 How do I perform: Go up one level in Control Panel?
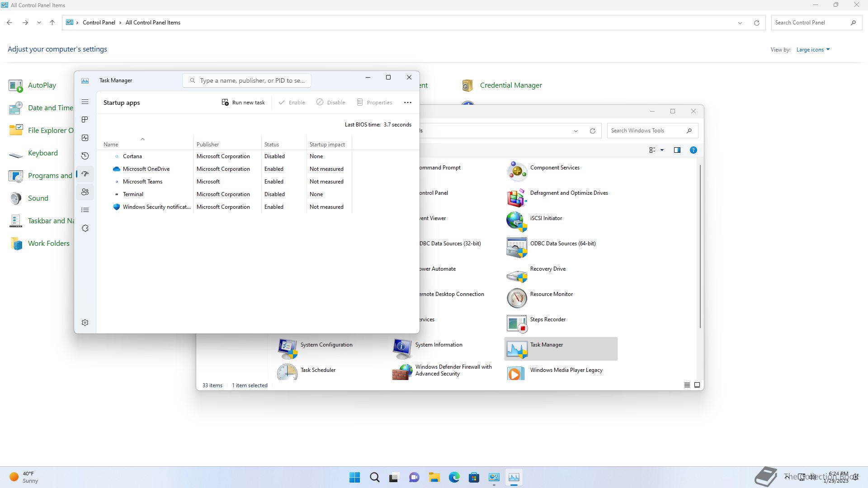pyautogui.click(x=52, y=23)
